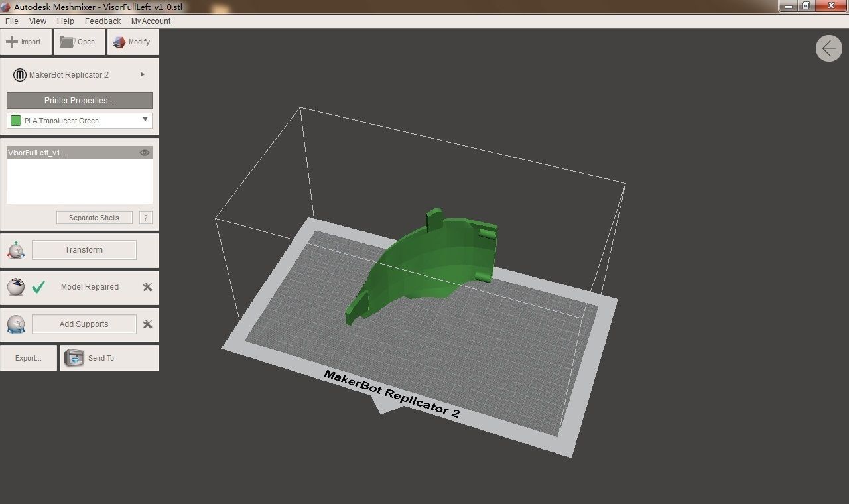Select the VisorFullLeft_v1 object row

(x=80, y=153)
